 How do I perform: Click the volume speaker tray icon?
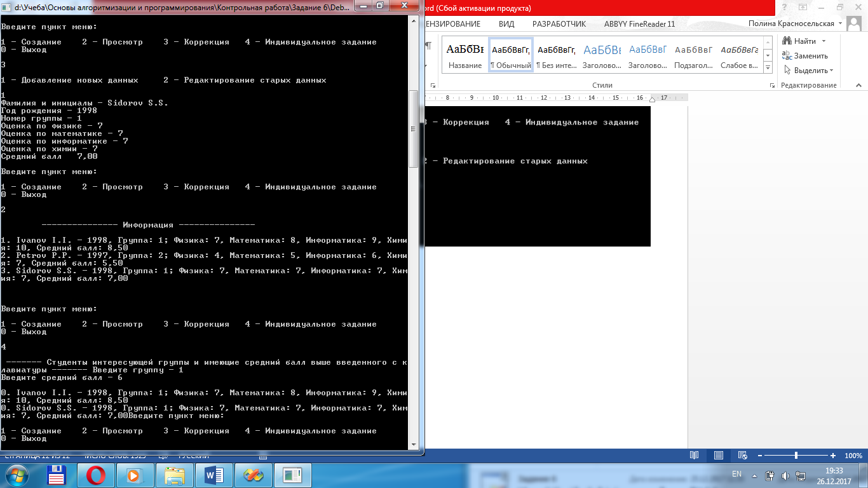click(785, 475)
